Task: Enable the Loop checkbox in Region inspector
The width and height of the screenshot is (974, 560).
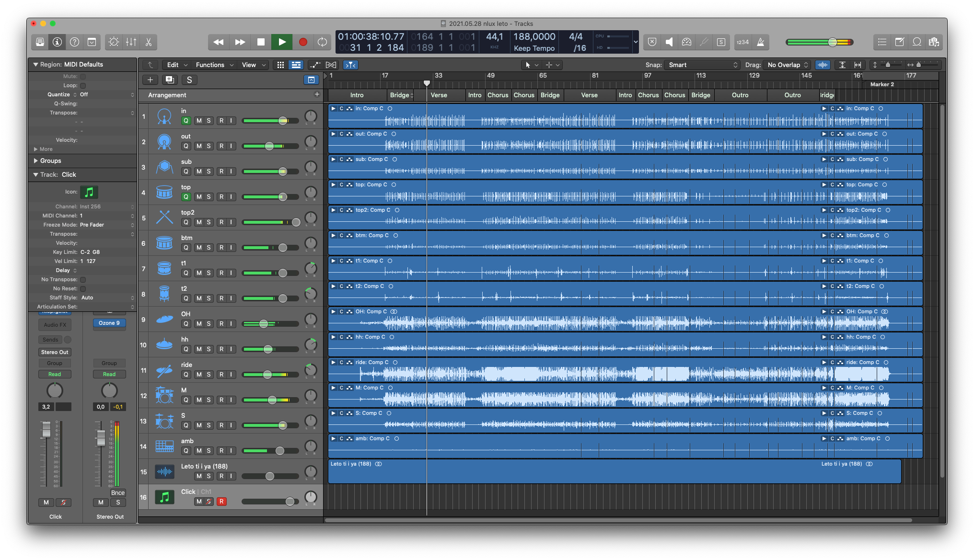Action: point(83,85)
